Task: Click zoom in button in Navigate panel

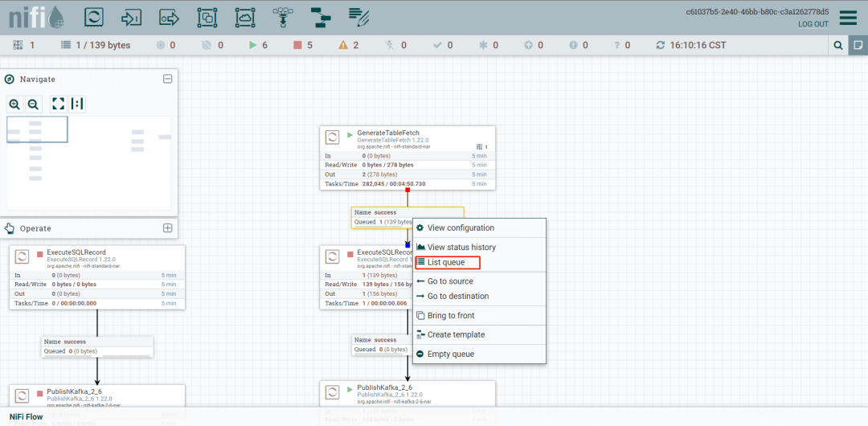Action: click(14, 104)
